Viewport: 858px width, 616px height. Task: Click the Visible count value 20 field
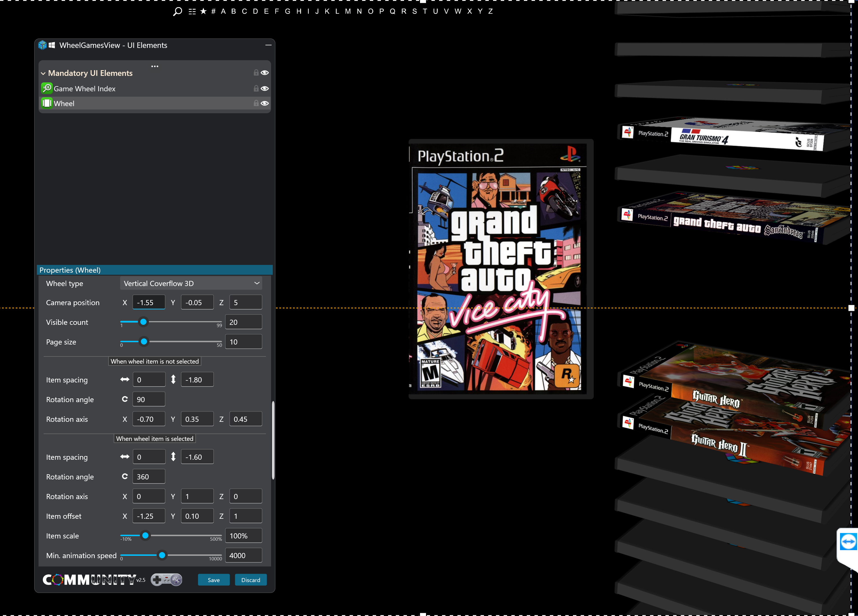243,322
